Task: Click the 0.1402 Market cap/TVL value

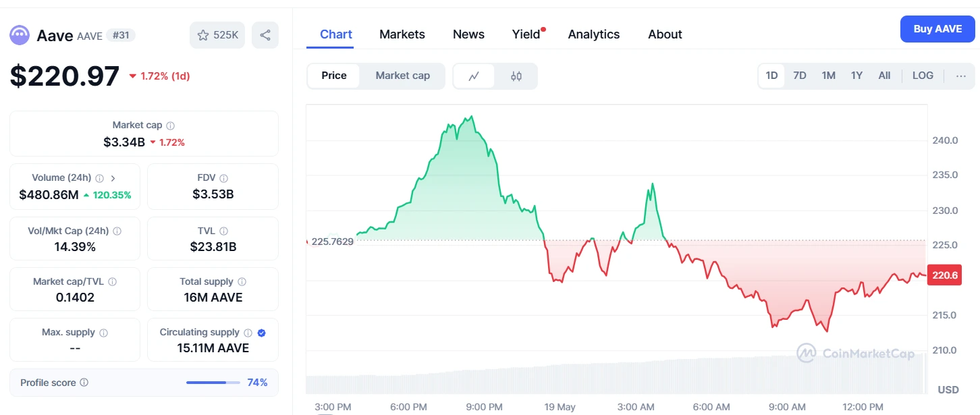Action: [x=75, y=298]
